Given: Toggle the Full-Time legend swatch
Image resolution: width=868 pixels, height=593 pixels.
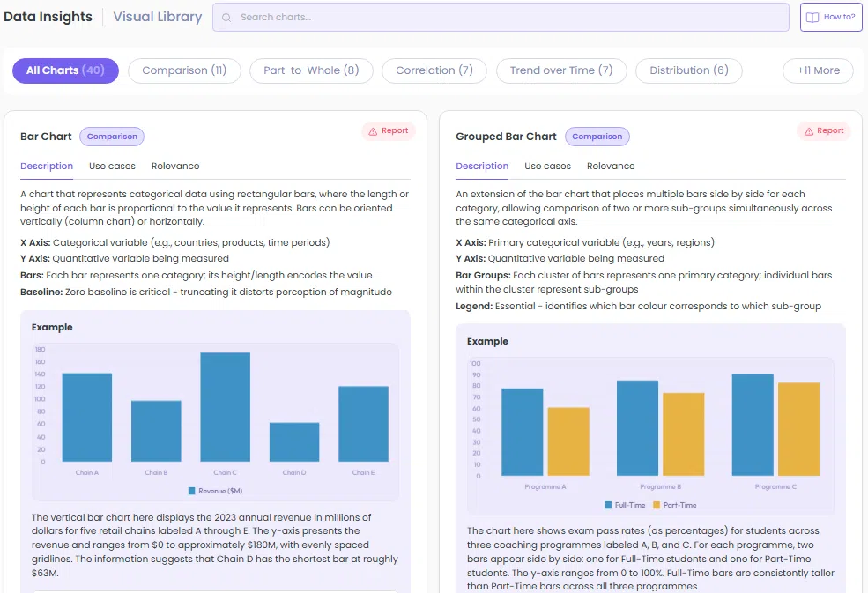Looking at the screenshot, I should [x=608, y=505].
